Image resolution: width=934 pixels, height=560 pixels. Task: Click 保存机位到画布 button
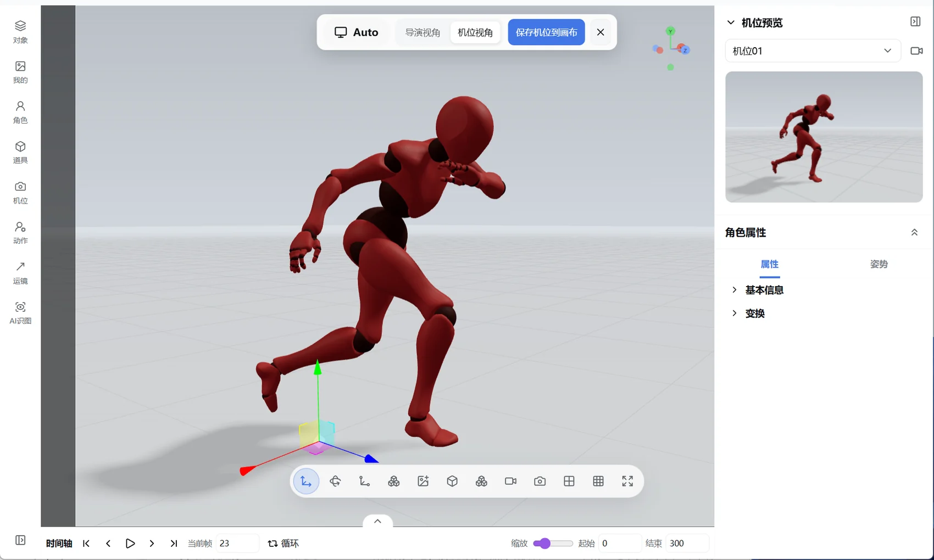pos(546,32)
